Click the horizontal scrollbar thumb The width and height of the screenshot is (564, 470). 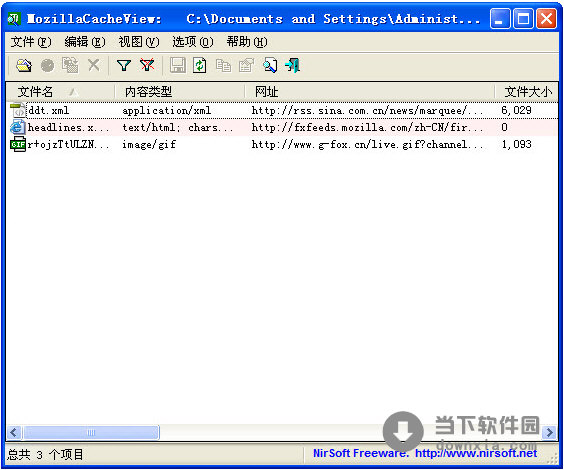(91, 432)
